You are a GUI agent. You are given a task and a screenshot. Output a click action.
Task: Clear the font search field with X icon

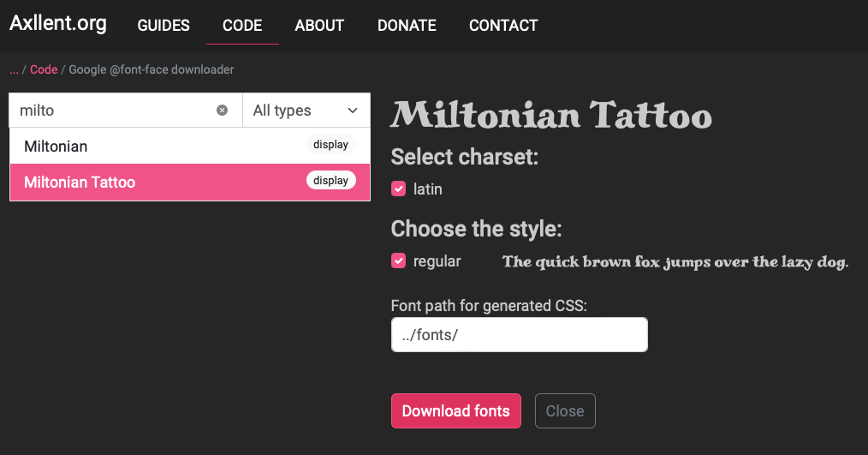pos(222,111)
